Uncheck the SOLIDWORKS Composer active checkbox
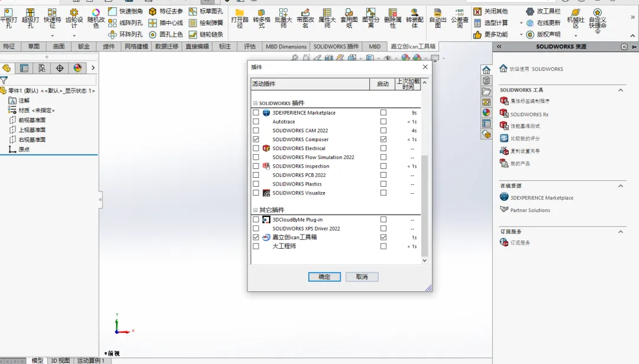Screen dimensions: 639x364 [256, 139]
